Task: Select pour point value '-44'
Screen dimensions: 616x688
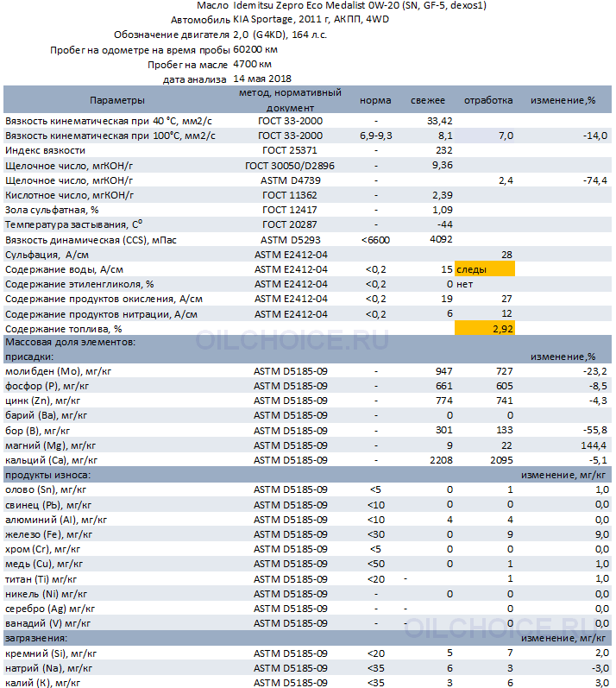Action: click(x=444, y=224)
